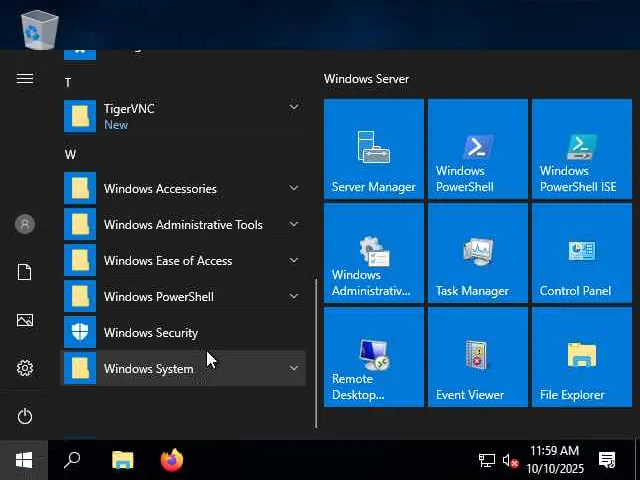Open the Pictures icon in Start sidebar
640x480 pixels.
(x=24, y=320)
